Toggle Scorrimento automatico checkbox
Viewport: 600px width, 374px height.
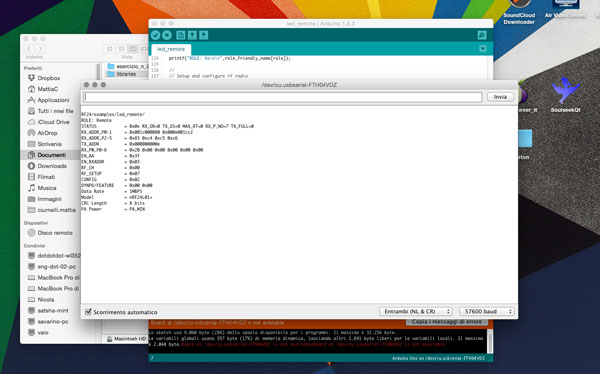point(88,312)
